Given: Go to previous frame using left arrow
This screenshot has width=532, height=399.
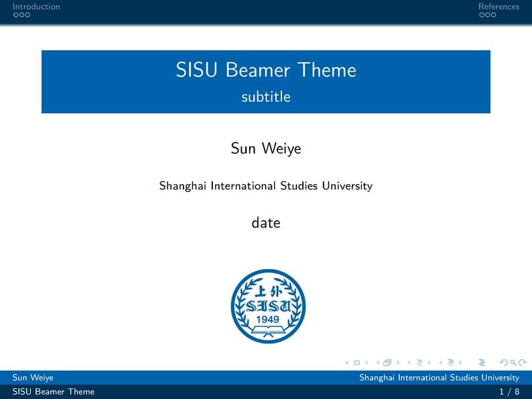Looking at the screenshot, I should 378,363.
